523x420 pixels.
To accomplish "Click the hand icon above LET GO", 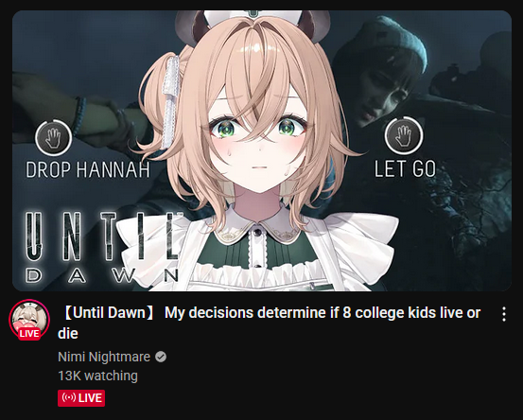I will (x=404, y=135).
